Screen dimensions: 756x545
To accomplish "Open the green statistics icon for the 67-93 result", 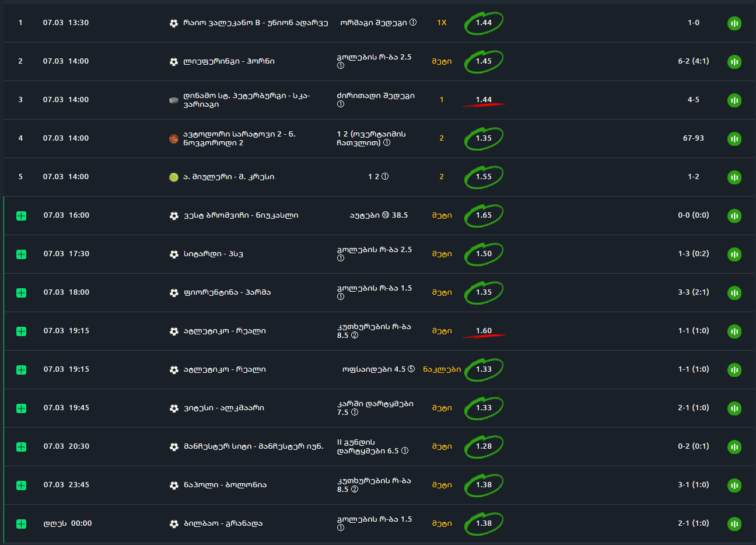I will pos(734,139).
